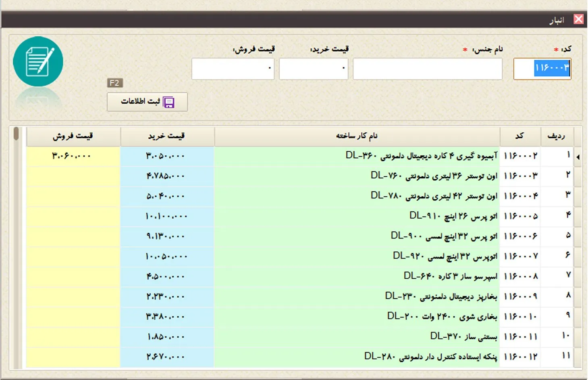Select the DL-910 اتو پرس row
588x380 pixels.
[x=299, y=216]
